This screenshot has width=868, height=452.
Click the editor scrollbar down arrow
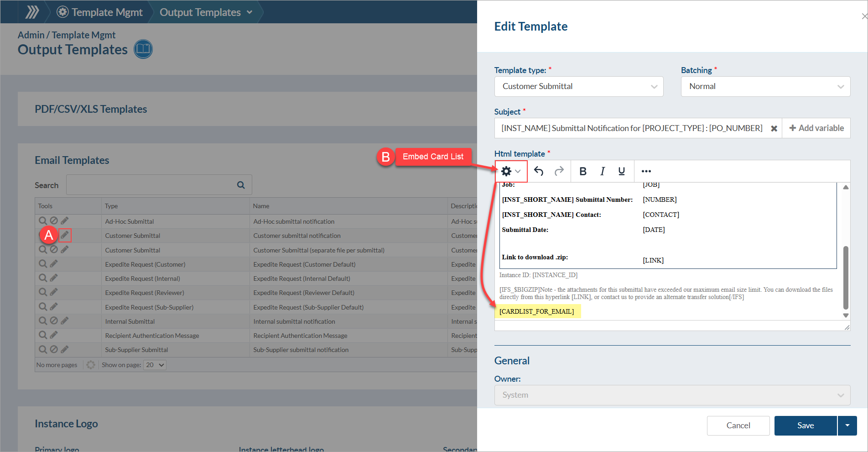(846, 315)
